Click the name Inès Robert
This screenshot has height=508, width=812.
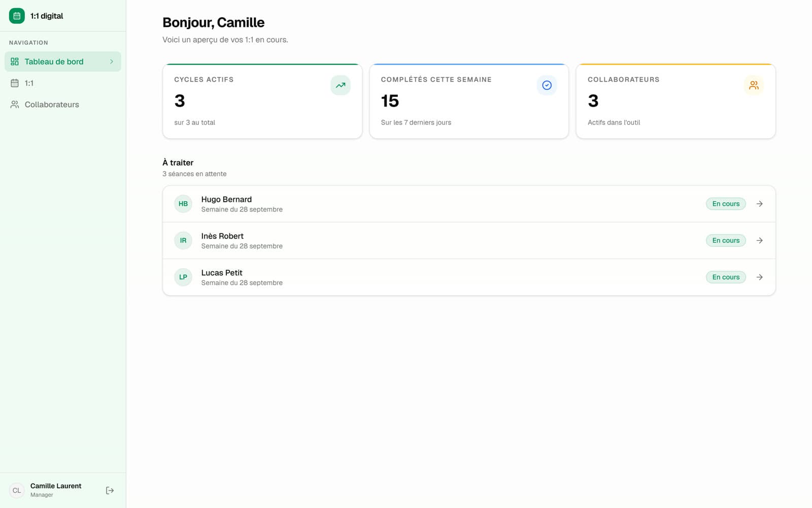coord(222,236)
